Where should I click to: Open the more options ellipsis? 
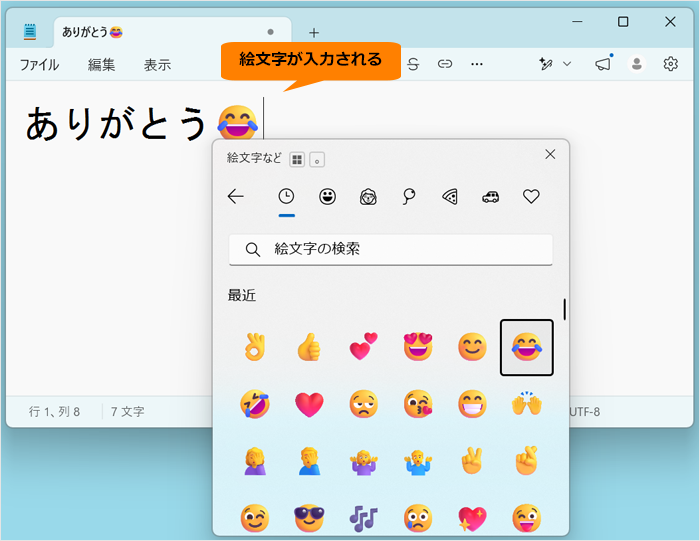[477, 64]
